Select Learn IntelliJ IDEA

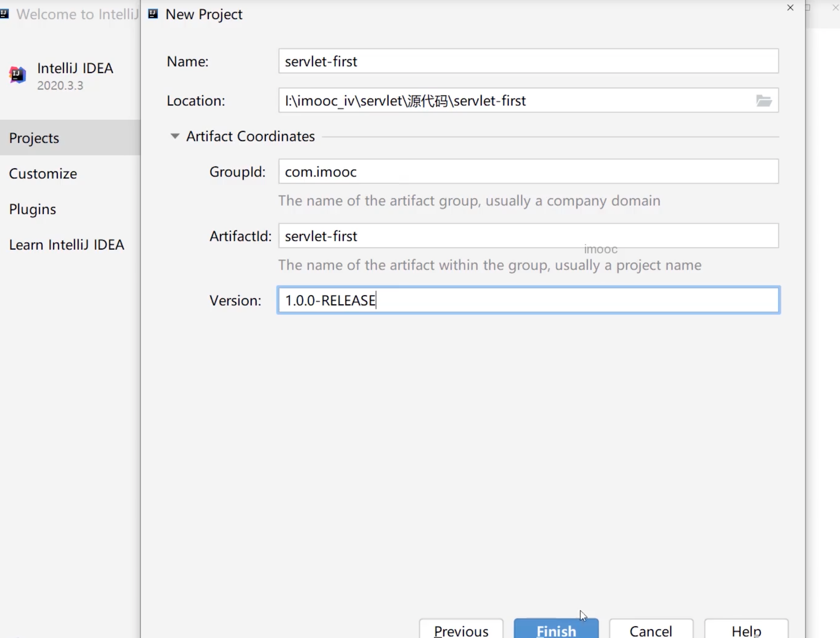point(66,245)
